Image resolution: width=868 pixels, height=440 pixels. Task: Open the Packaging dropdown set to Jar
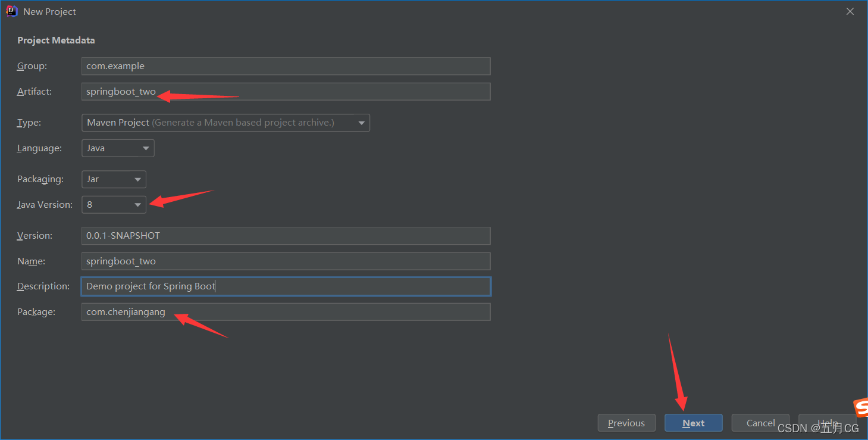[x=114, y=179]
